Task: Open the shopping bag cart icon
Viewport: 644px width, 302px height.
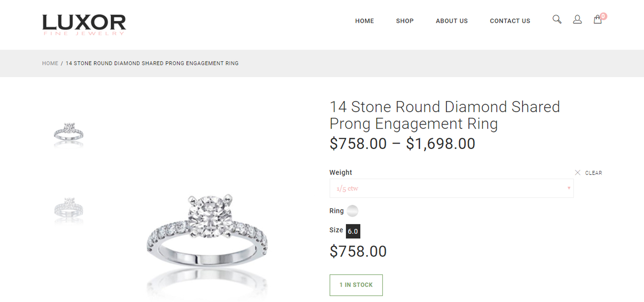Action: pos(597,20)
